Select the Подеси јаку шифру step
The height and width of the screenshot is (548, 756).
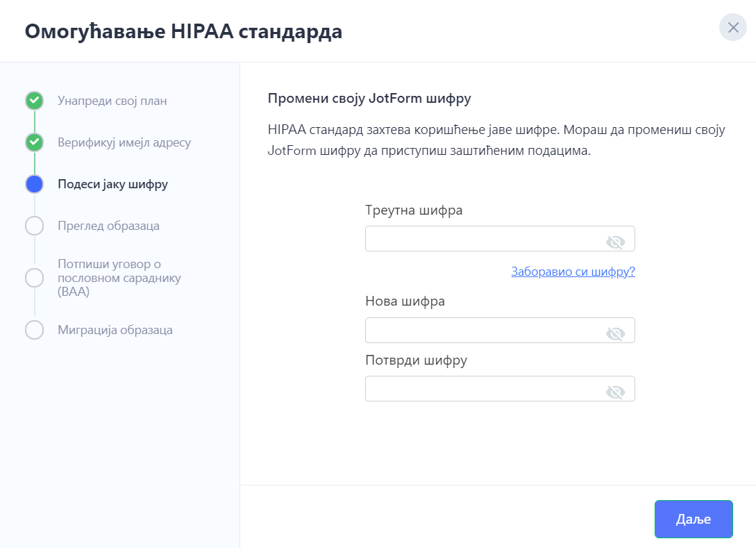pyautogui.click(x=113, y=184)
